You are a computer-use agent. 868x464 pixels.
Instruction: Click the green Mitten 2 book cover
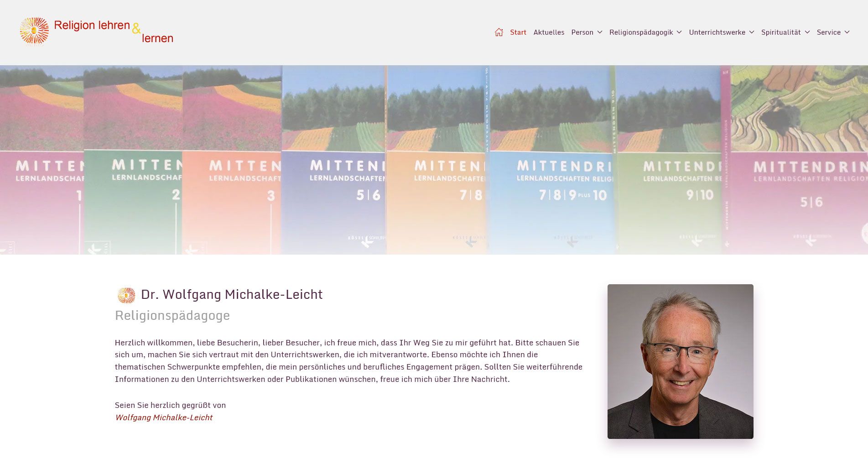(133, 160)
